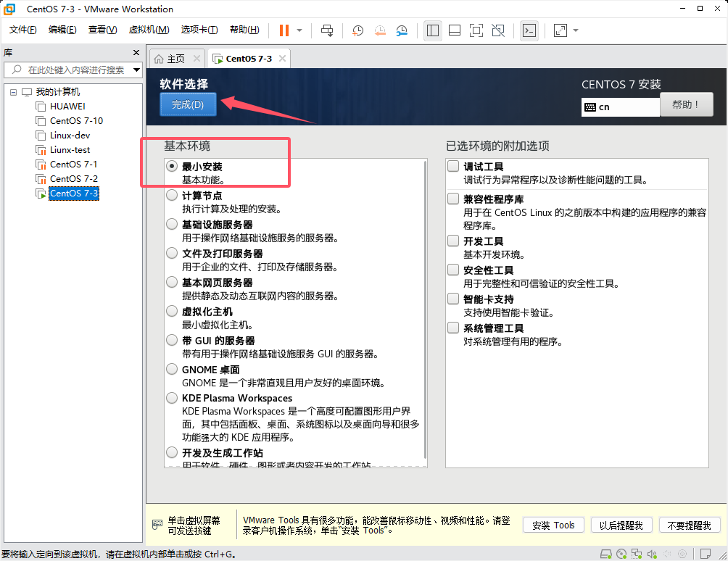This screenshot has width=728, height=561.
Task: Click the 帮助! help button
Action: [x=686, y=104]
